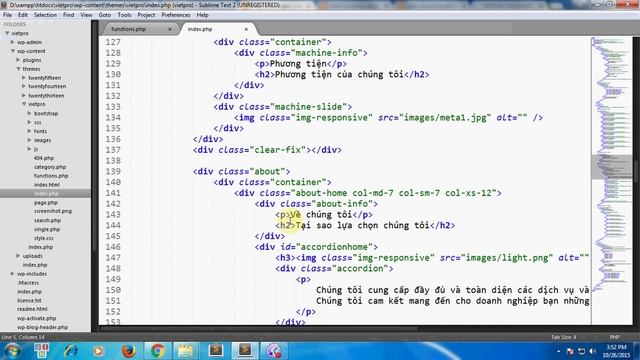Expand the bootstrap folder
Viewport: 640px width, 360px height.
(29, 113)
